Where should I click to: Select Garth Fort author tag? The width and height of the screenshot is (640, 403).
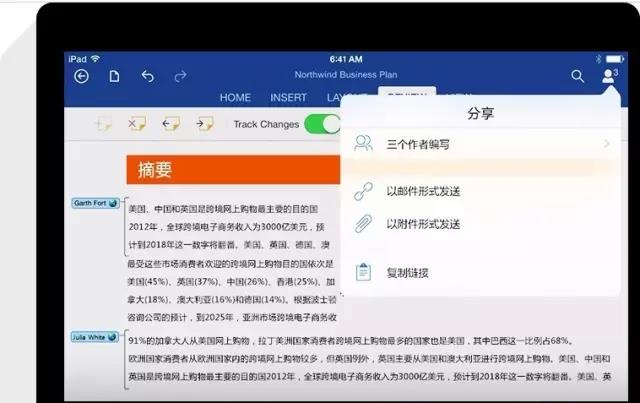[x=96, y=203]
